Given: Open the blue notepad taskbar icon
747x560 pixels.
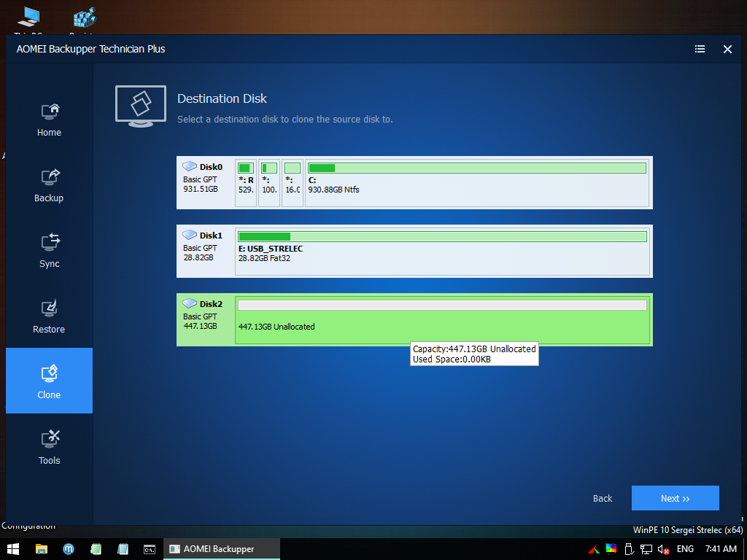Looking at the screenshot, I should pos(123,549).
